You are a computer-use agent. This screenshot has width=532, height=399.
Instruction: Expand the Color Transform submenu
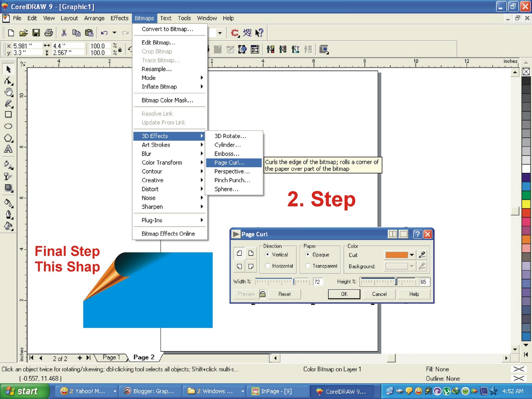pyautogui.click(x=170, y=162)
